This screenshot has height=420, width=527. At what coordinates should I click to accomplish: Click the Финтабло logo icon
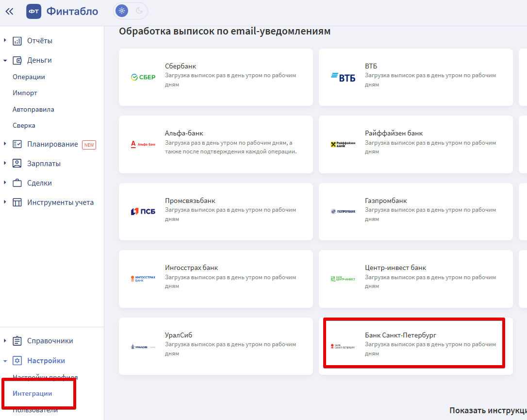click(33, 12)
